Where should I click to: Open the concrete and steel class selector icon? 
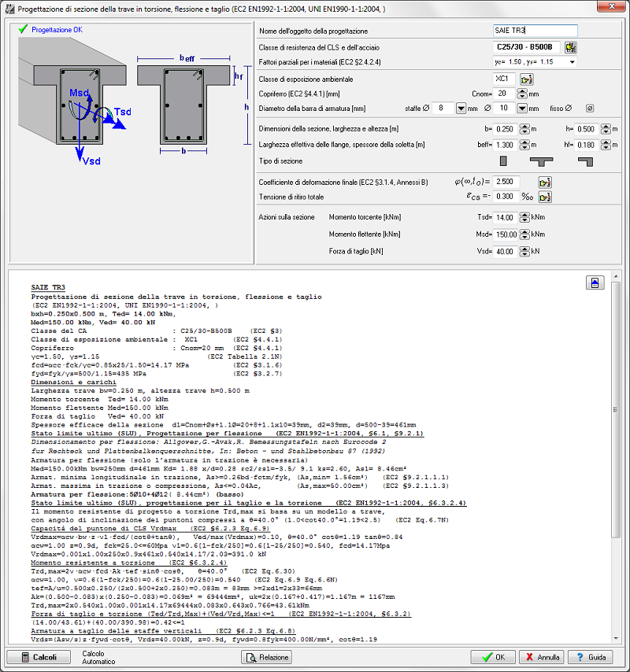tap(570, 47)
